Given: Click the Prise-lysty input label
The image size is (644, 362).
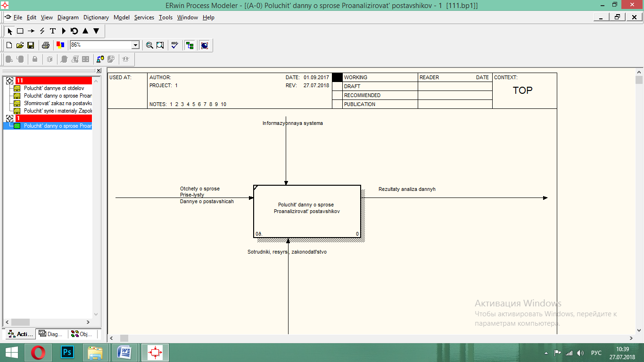Looking at the screenshot, I should [192, 195].
